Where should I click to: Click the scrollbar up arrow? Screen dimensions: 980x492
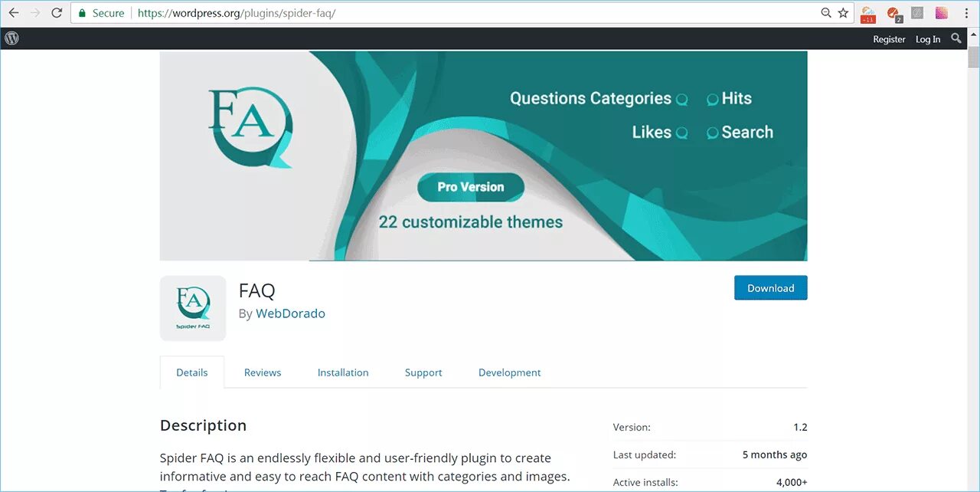tap(973, 35)
